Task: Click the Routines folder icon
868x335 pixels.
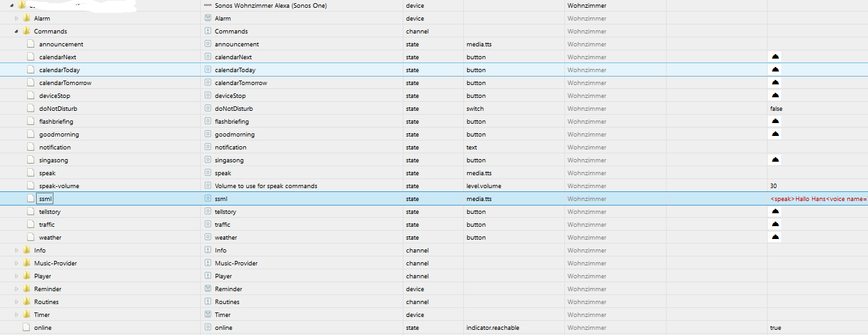Action: click(x=26, y=301)
